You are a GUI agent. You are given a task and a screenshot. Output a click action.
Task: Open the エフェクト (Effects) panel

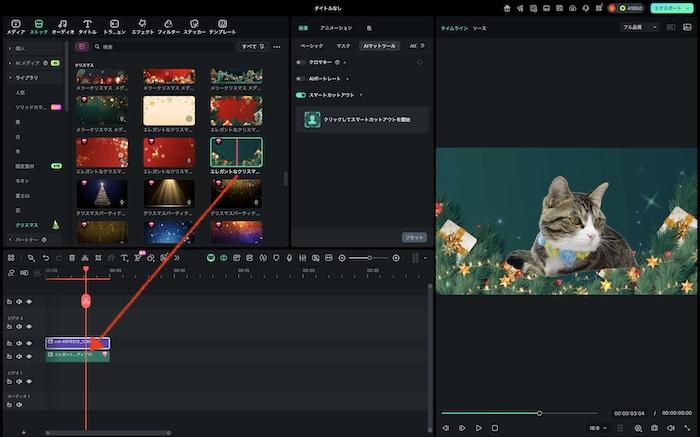(x=142, y=24)
